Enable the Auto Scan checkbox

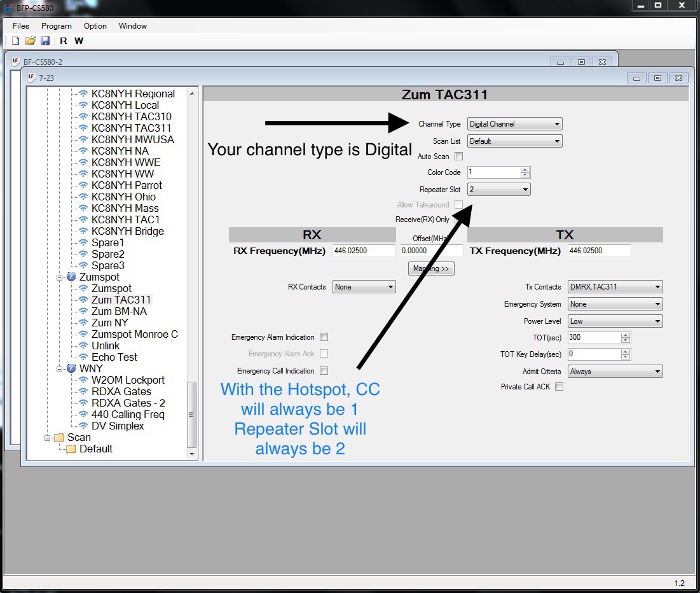[x=458, y=157]
